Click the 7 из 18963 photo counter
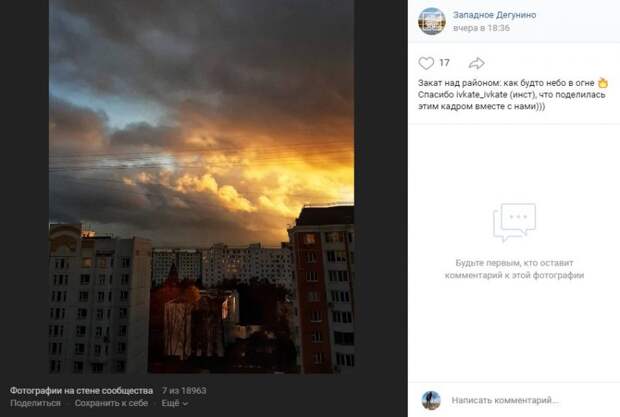This screenshot has height=417, width=620. click(184, 391)
